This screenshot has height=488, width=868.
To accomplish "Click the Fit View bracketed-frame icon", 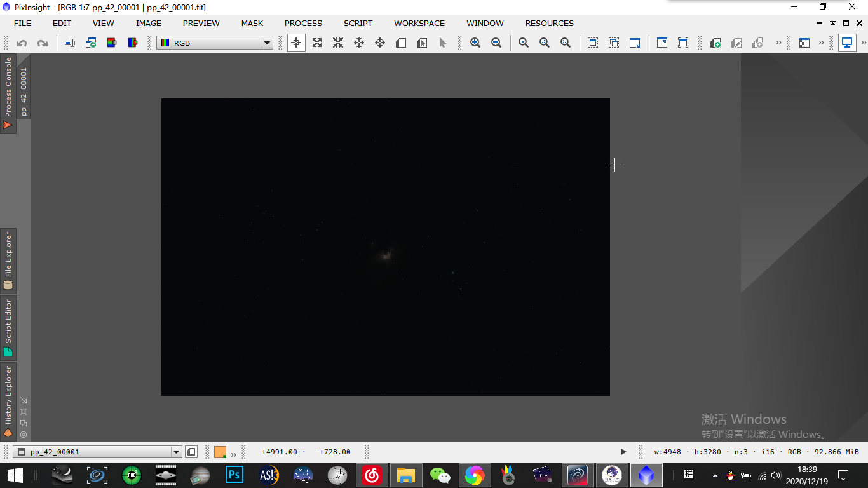I will click(683, 43).
